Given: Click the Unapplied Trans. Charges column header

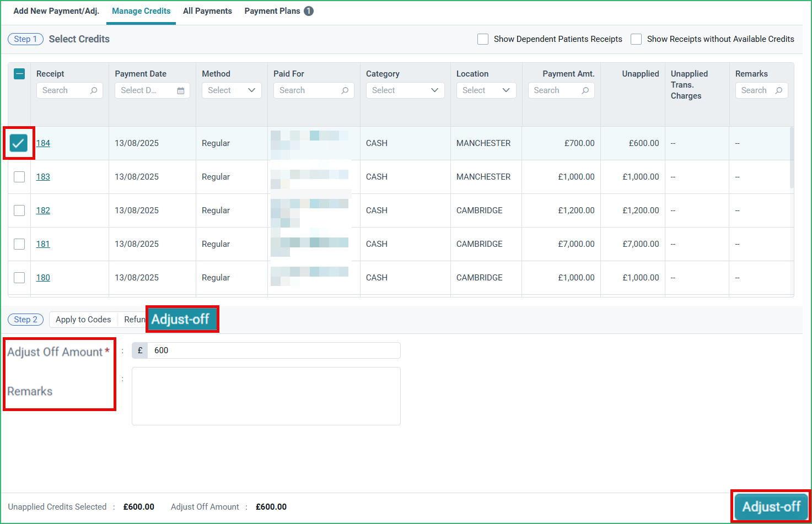Looking at the screenshot, I should click(689, 85).
